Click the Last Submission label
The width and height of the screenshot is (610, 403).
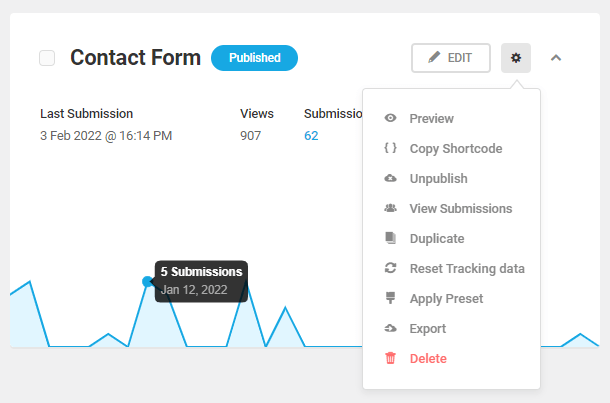tap(86, 114)
